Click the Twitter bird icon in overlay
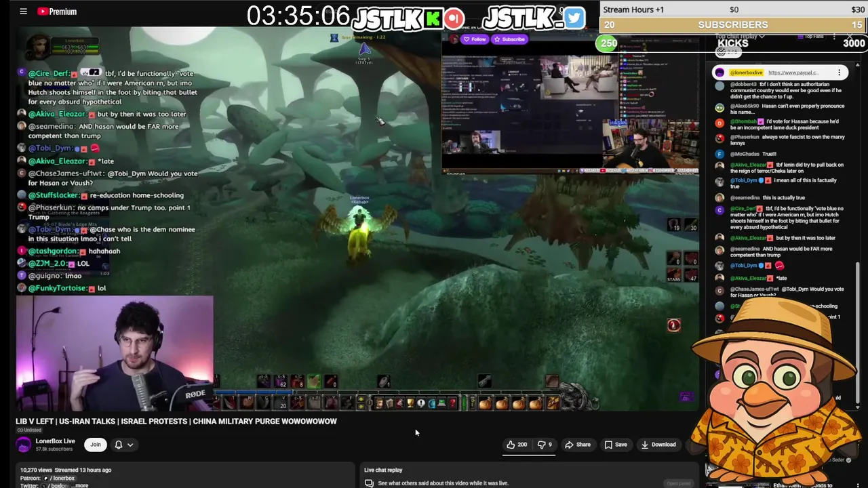The image size is (868, 488). pos(574,18)
